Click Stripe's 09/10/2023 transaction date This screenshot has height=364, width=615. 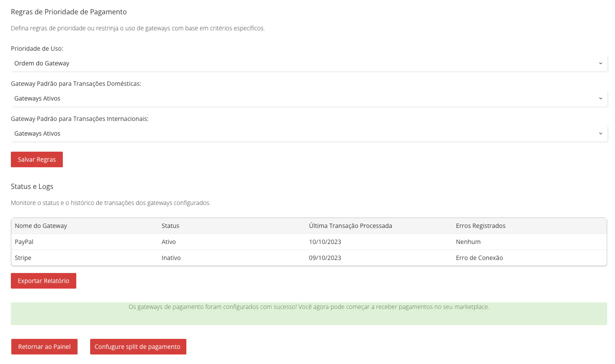tap(325, 258)
